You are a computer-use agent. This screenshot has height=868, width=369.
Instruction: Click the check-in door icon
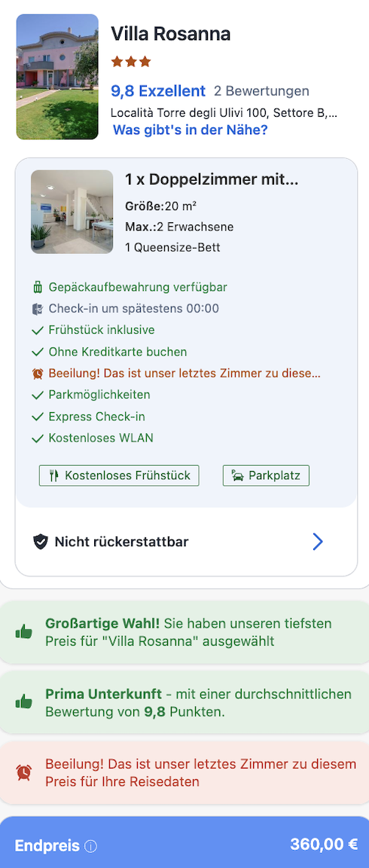pyautogui.click(x=38, y=309)
